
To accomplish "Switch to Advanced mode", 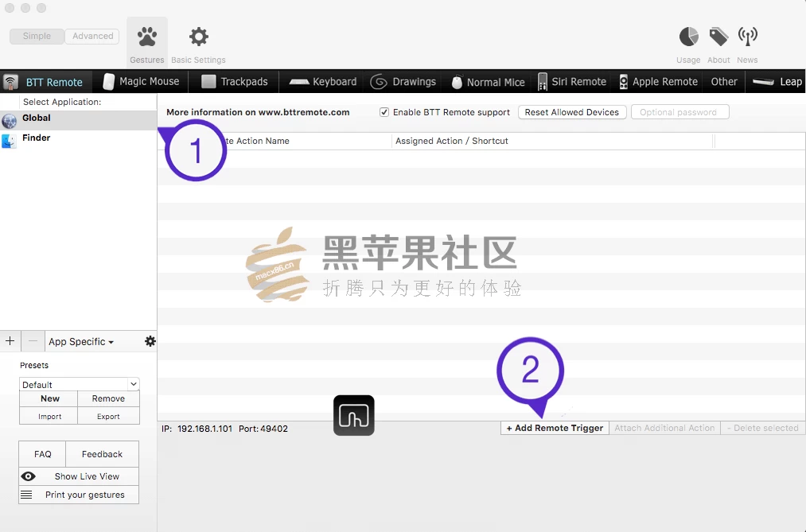I will 92,36.
